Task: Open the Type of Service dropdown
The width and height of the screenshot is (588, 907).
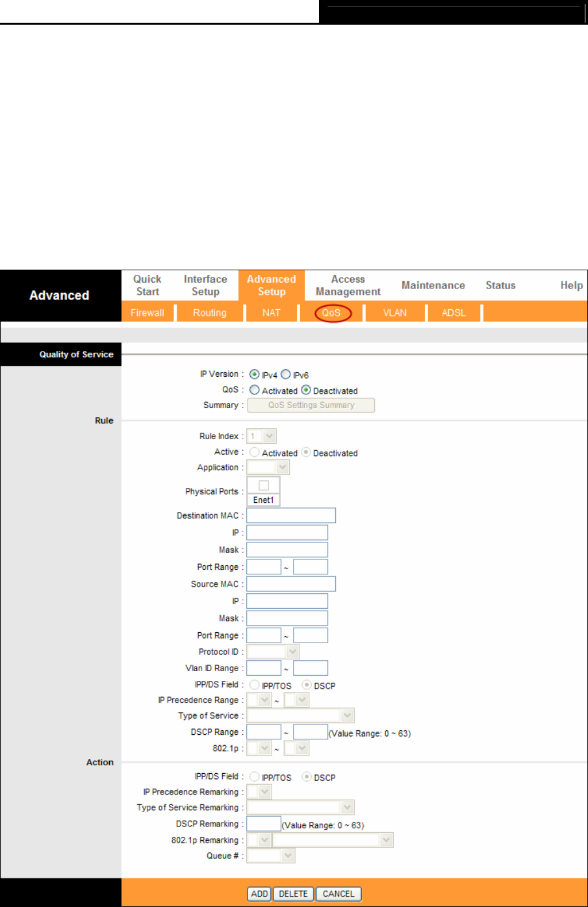Action: 301,716
